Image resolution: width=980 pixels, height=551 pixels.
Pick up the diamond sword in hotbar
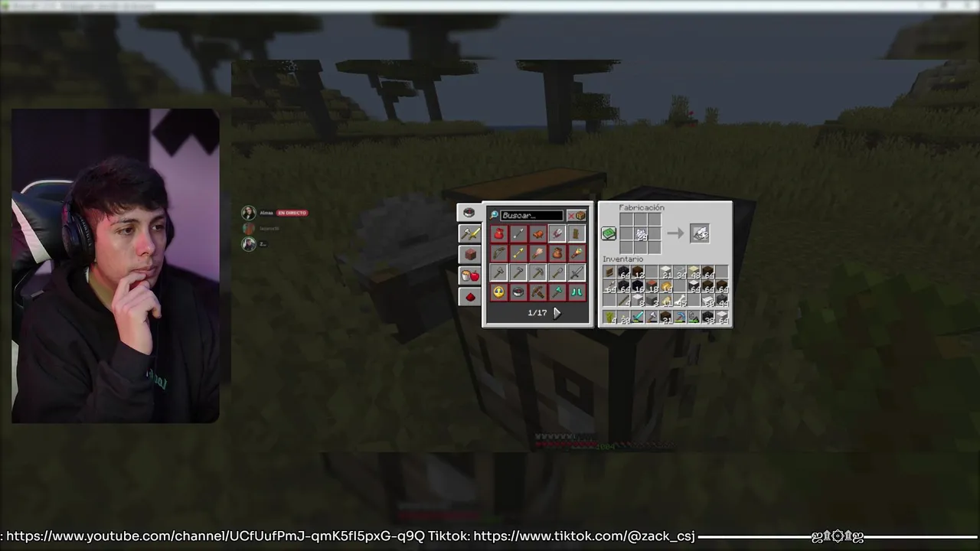(638, 317)
